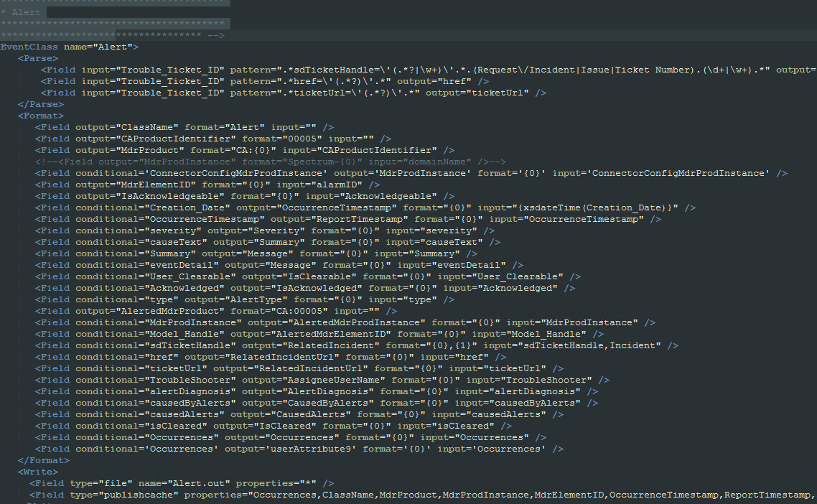Click the User_Clearable conditional line
This screenshot has width=817, height=504.
pos(308,276)
